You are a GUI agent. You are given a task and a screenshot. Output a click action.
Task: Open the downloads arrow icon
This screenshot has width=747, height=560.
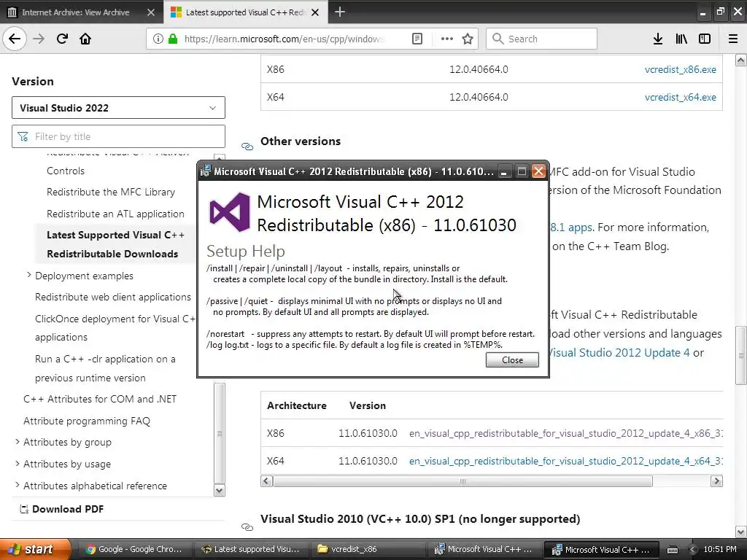[x=658, y=39]
